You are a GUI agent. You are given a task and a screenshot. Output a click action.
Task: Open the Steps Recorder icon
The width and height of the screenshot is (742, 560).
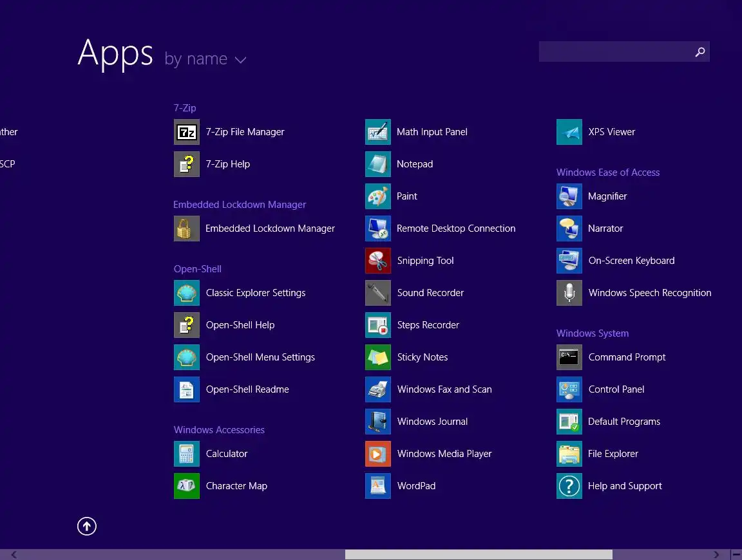point(378,325)
